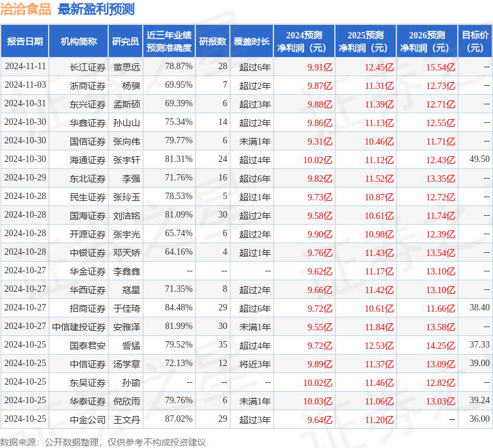
Task: Click the 65.74% accuracy value
Action: 179,233
